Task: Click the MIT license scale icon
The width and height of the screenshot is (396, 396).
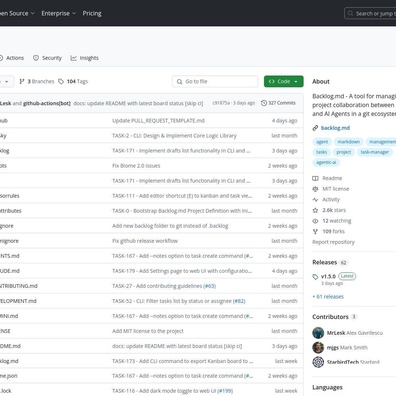Action: click(315, 189)
